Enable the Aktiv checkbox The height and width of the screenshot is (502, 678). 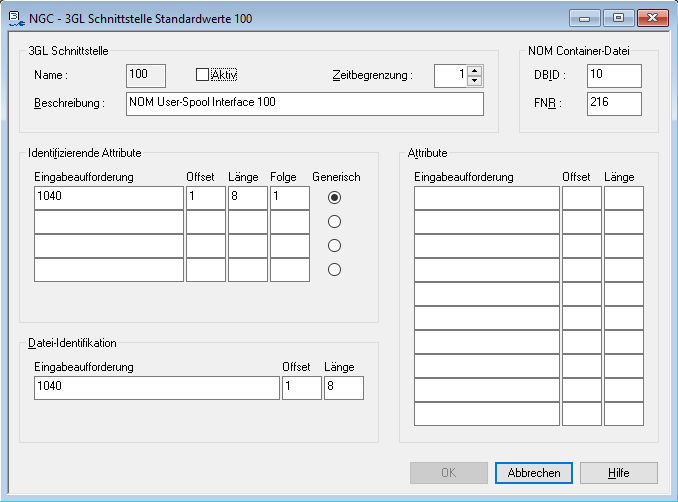click(202, 74)
